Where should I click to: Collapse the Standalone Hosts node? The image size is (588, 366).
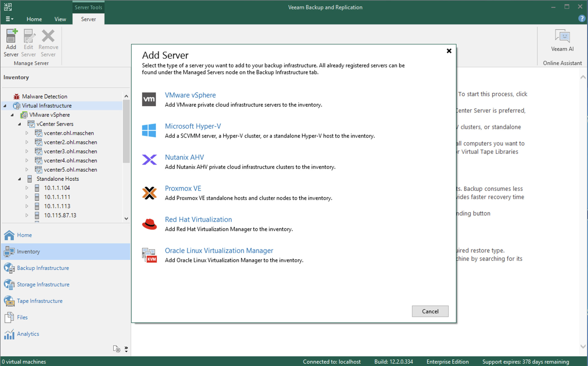coord(20,179)
